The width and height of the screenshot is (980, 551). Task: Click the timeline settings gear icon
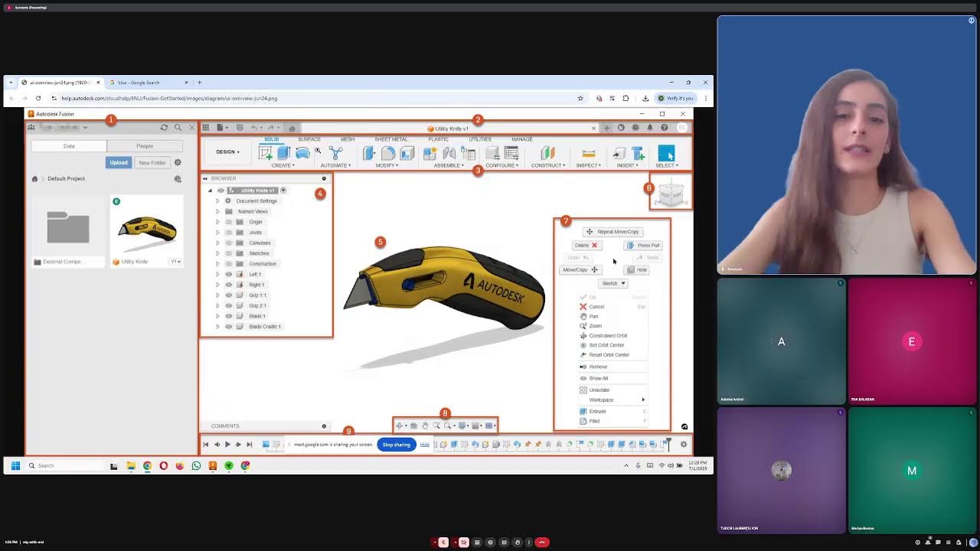tap(684, 445)
